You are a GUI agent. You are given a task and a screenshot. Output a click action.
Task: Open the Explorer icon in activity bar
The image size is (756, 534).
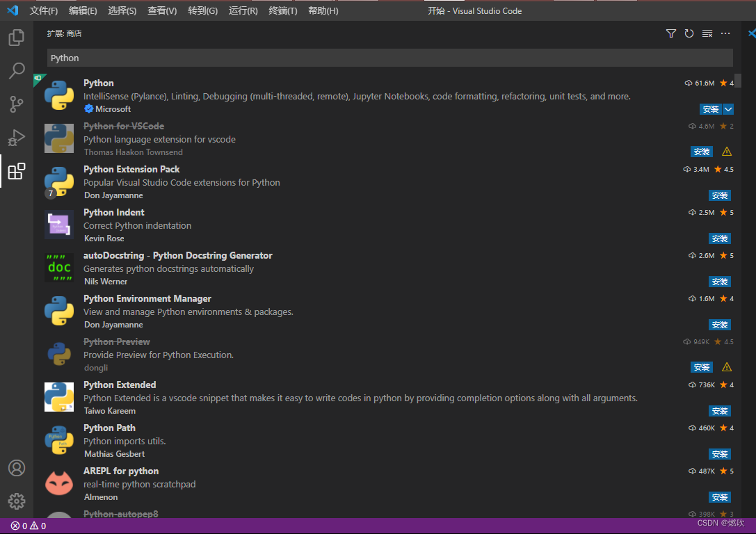[x=17, y=38]
